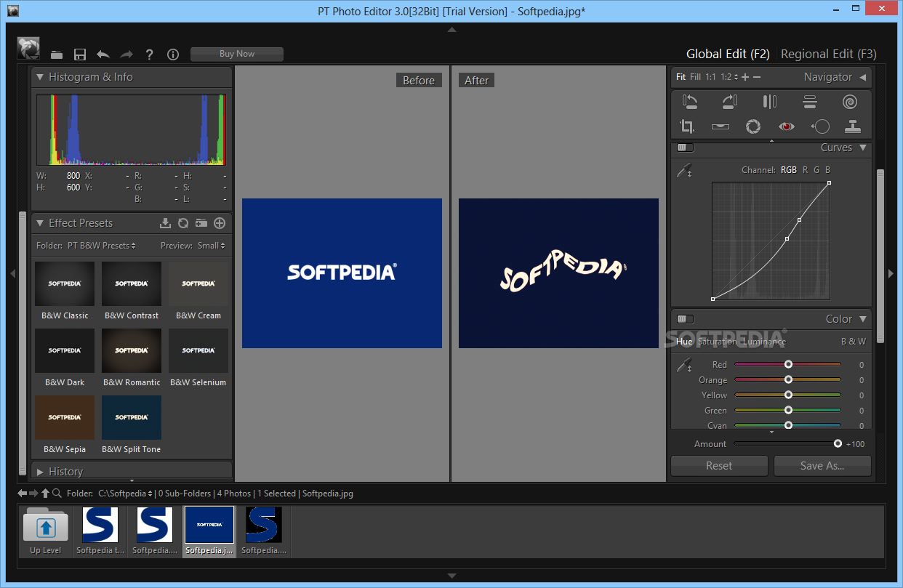The height and width of the screenshot is (588, 903).
Task: Search photos with the magnifier icon
Action: pyautogui.click(x=57, y=494)
